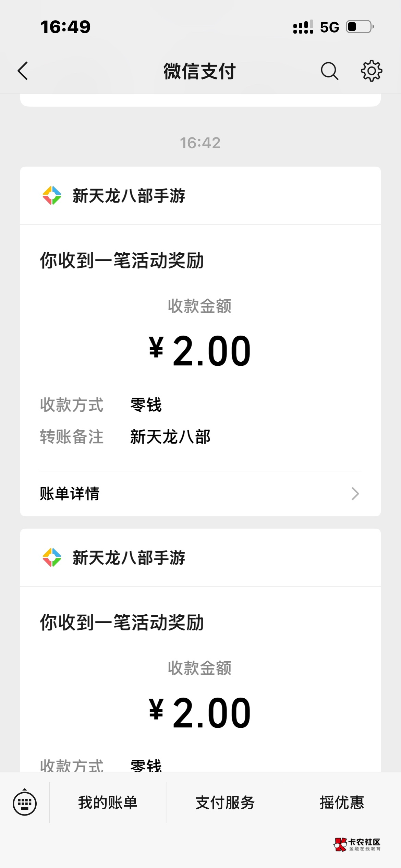
Task: Open the 支付服务 menu
Action: pos(225,803)
